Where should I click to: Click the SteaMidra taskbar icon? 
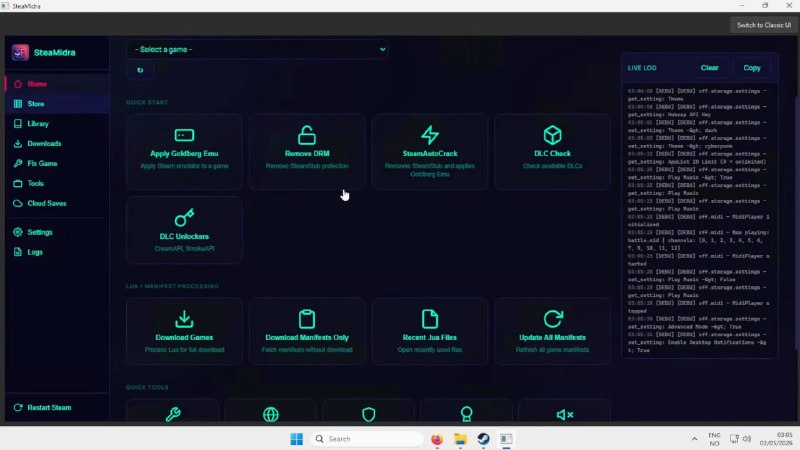tap(506, 439)
